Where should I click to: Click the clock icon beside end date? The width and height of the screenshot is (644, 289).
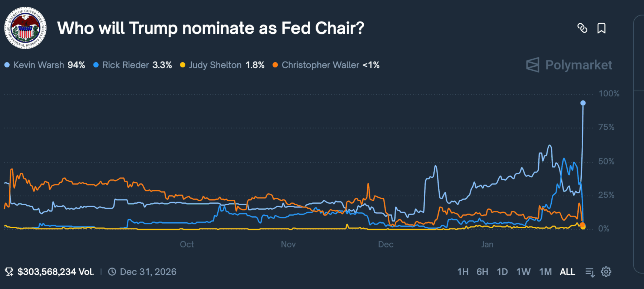coord(112,272)
